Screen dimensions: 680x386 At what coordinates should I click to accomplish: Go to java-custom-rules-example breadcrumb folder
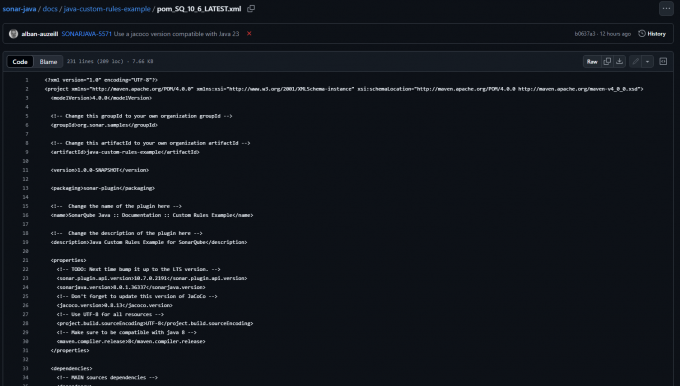107,9
